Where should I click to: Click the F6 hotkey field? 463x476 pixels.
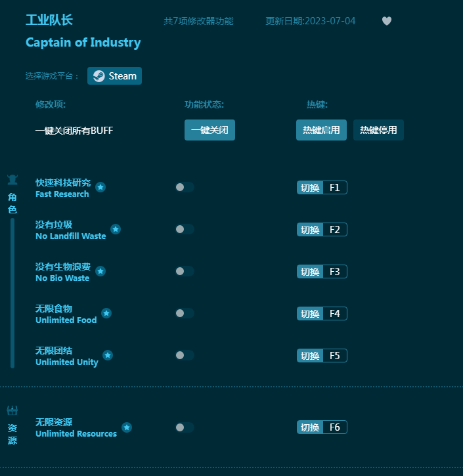335,427
